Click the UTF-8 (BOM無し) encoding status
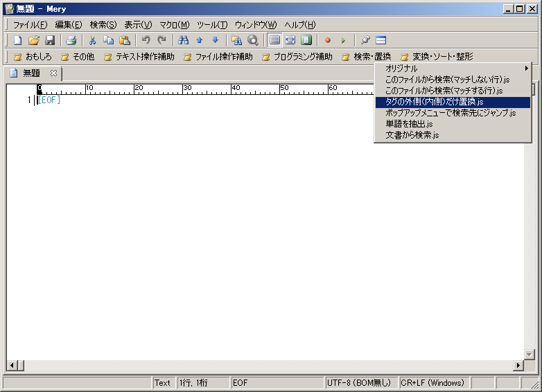This screenshot has height=392, width=542. point(360,383)
